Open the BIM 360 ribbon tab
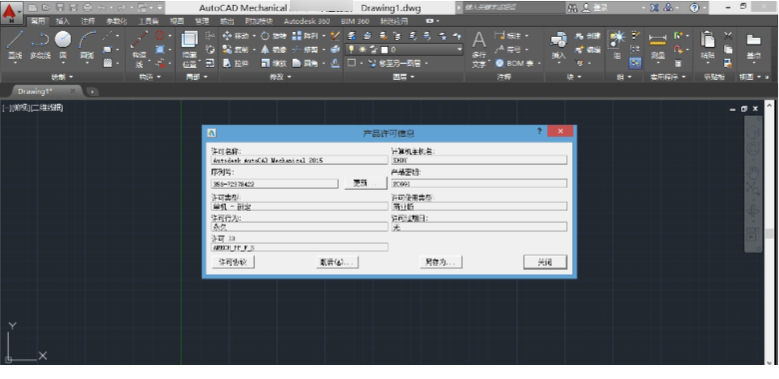 pos(355,21)
